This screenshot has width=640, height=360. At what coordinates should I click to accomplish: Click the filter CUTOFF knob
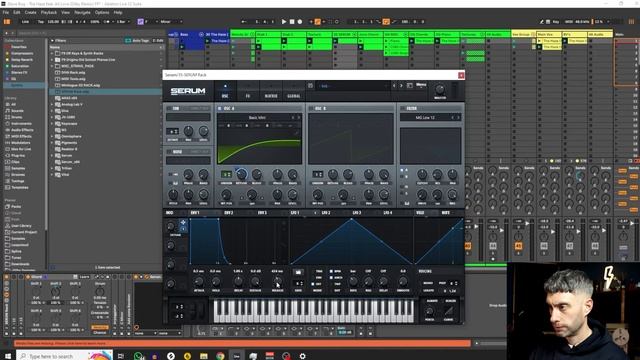click(x=422, y=175)
